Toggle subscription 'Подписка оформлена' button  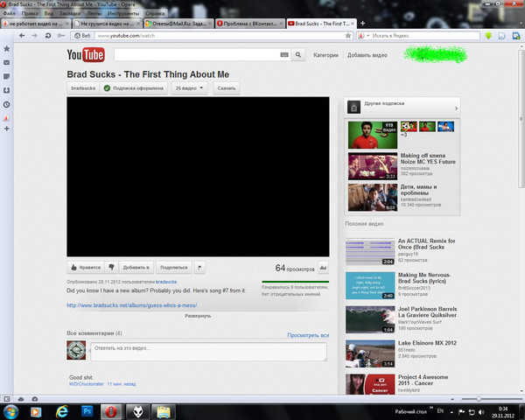(134, 88)
